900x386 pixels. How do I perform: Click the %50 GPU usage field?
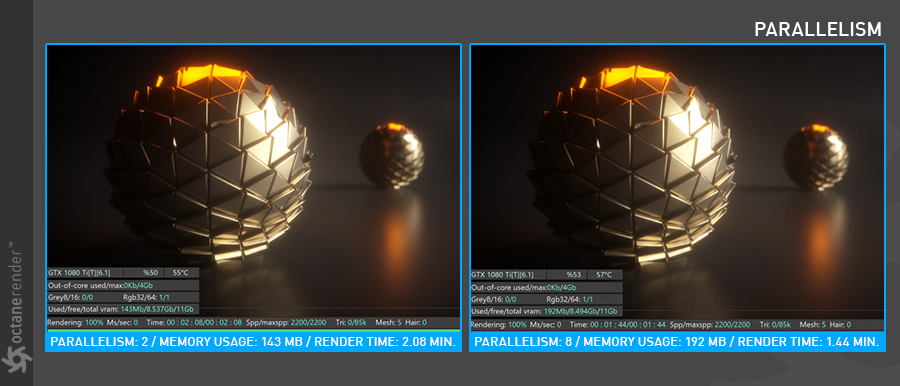(144, 273)
